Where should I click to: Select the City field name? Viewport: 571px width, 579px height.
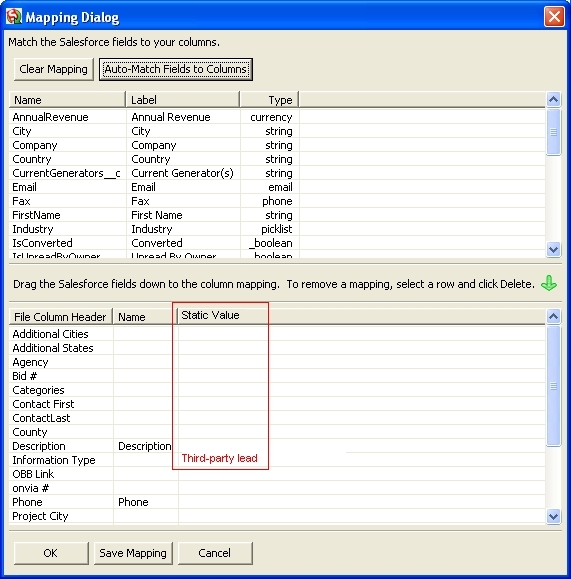(22, 131)
